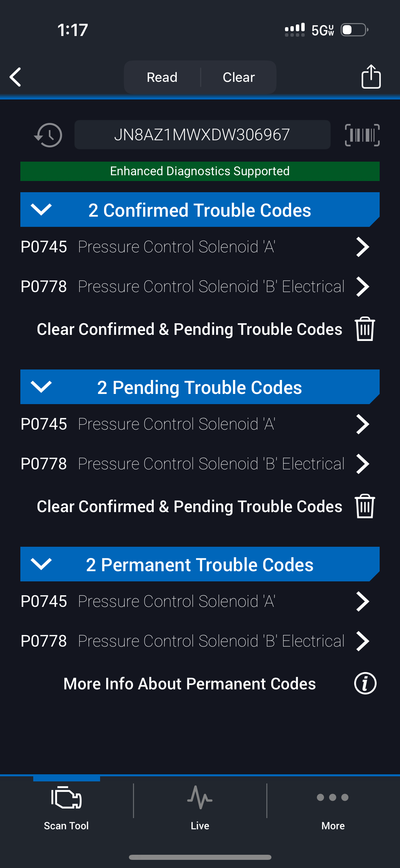The image size is (400, 868).
Task: Collapse the Confirmed Trouble Codes section
Action: [41, 210]
